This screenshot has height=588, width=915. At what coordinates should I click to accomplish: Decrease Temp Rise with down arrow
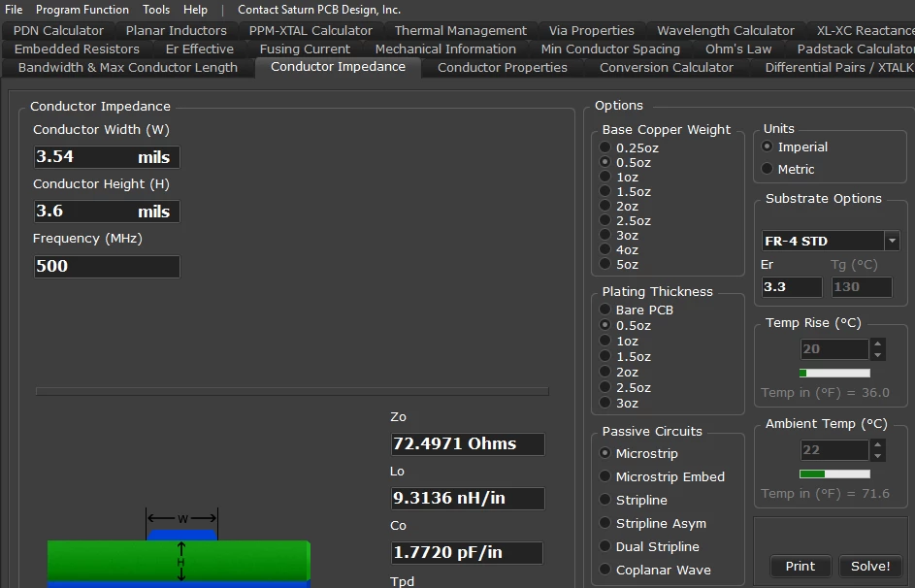pos(878,355)
